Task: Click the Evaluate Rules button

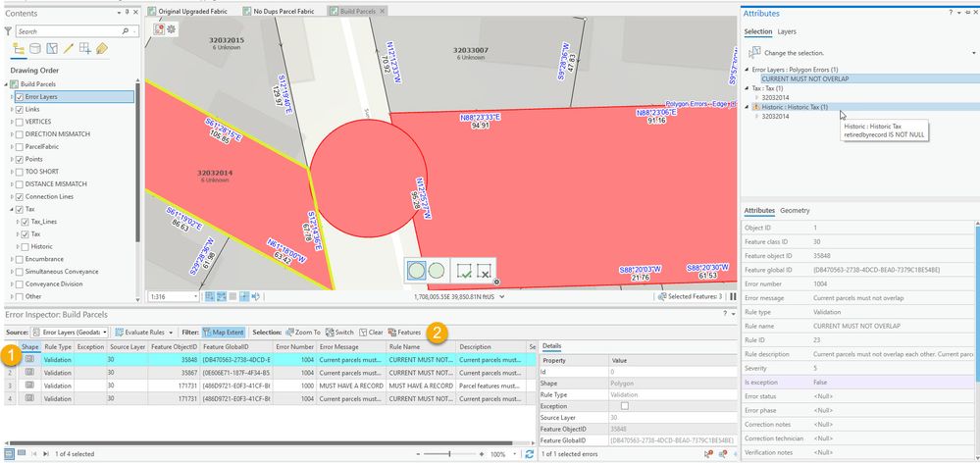Action: coord(140,333)
